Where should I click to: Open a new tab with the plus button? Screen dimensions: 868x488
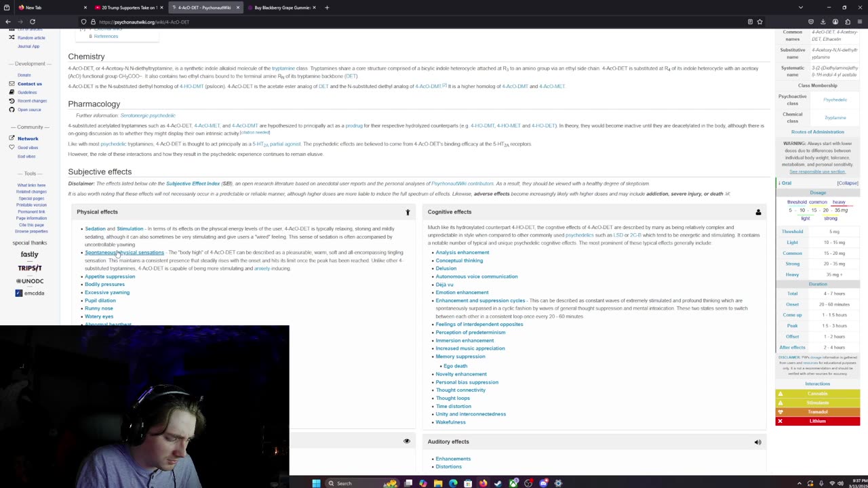(x=327, y=7)
